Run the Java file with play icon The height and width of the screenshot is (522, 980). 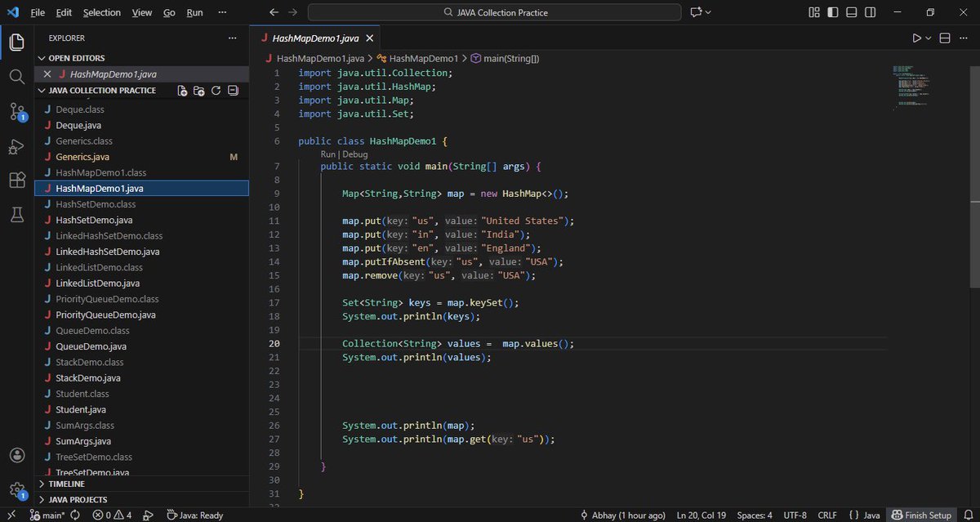tap(916, 38)
